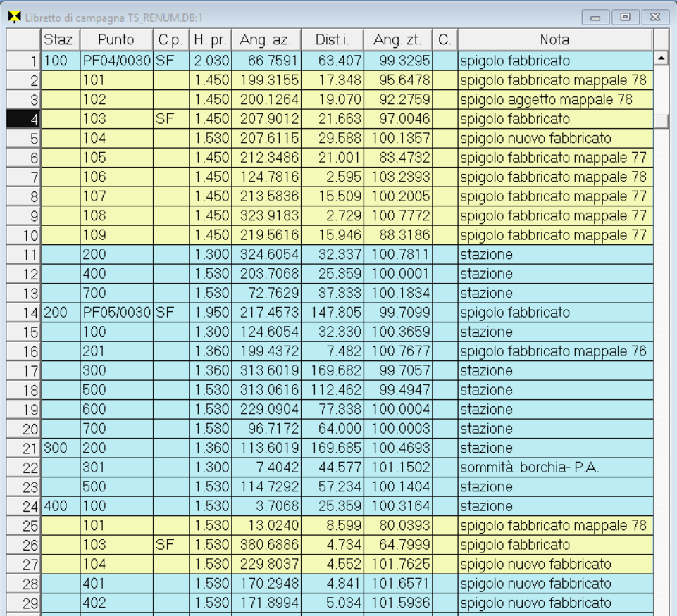The image size is (677, 616).
Task: Click the SF code in row 26
Action: 171,545
